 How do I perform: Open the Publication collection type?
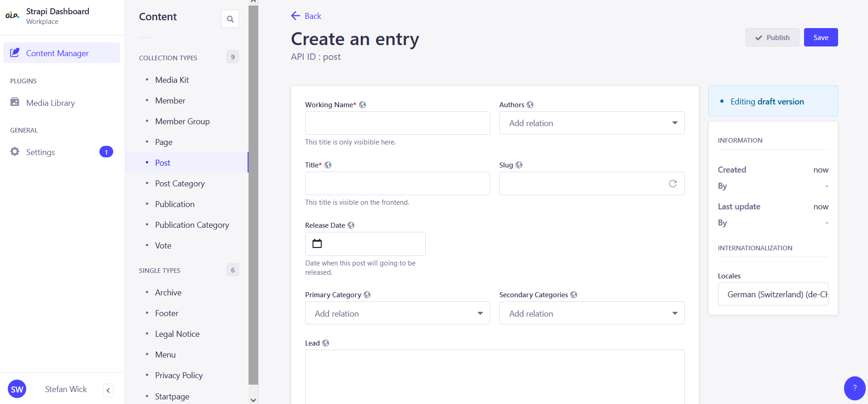(x=174, y=204)
